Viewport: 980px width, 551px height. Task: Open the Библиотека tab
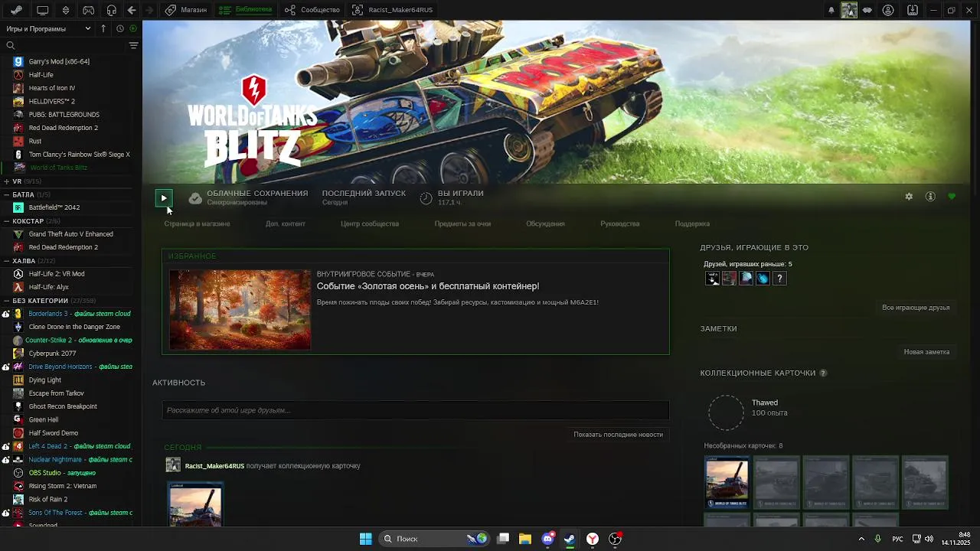(x=246, y=10)
